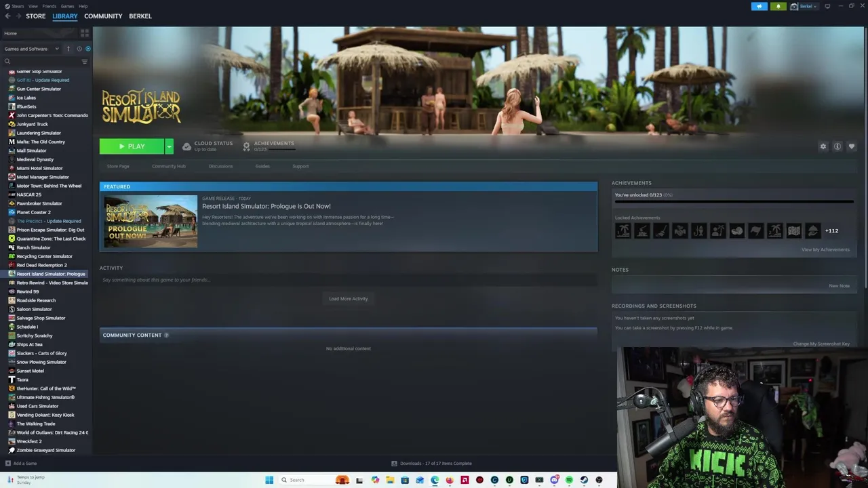Open Discord icon in taskbar

(x=554, y=480)
